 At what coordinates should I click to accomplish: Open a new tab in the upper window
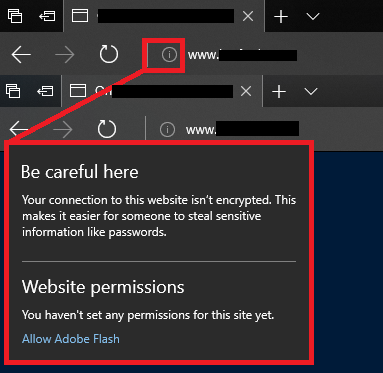(x=281, y=16)
